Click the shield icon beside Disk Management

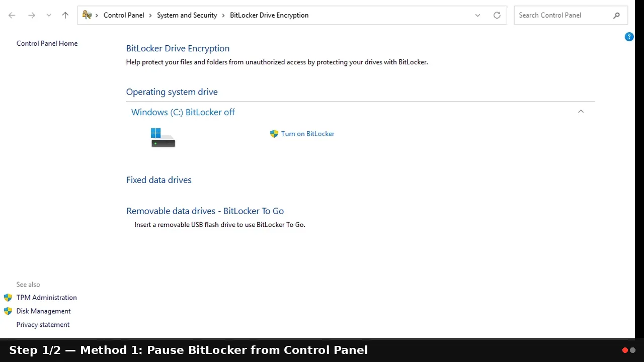point(8,311)
